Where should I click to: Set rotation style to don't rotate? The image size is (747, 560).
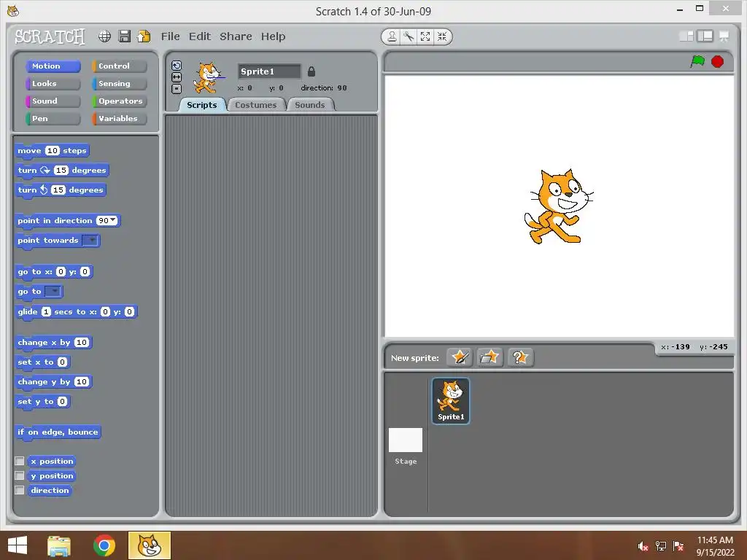coord(177,88)
